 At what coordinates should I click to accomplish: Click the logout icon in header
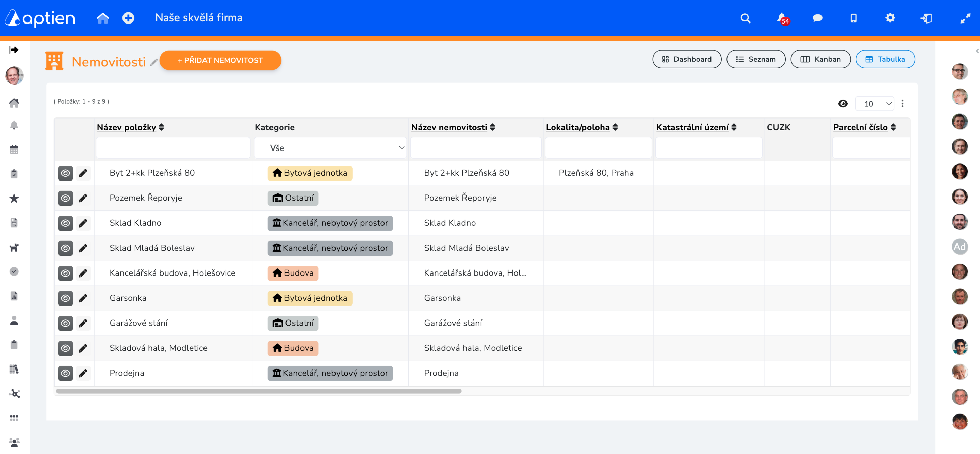pos(926,18)
